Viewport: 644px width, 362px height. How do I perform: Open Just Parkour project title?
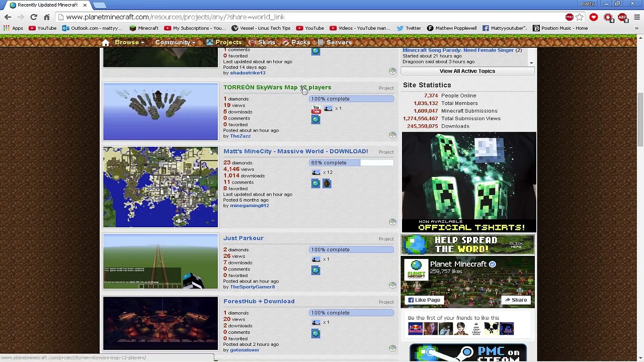click(244, 238)
